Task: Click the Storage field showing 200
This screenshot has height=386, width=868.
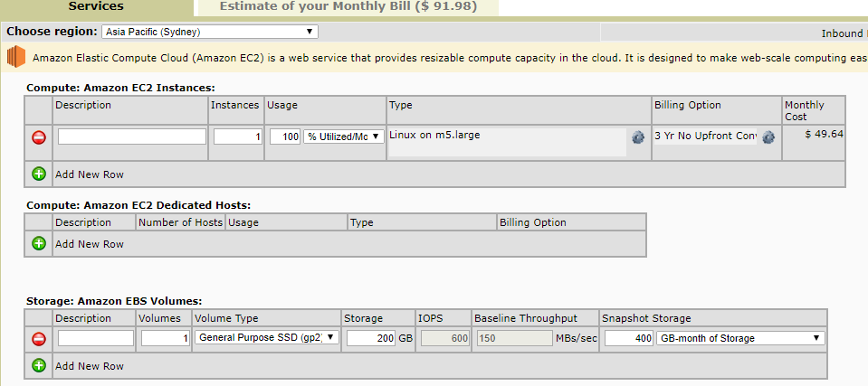Action: click(x=371, y=338)
